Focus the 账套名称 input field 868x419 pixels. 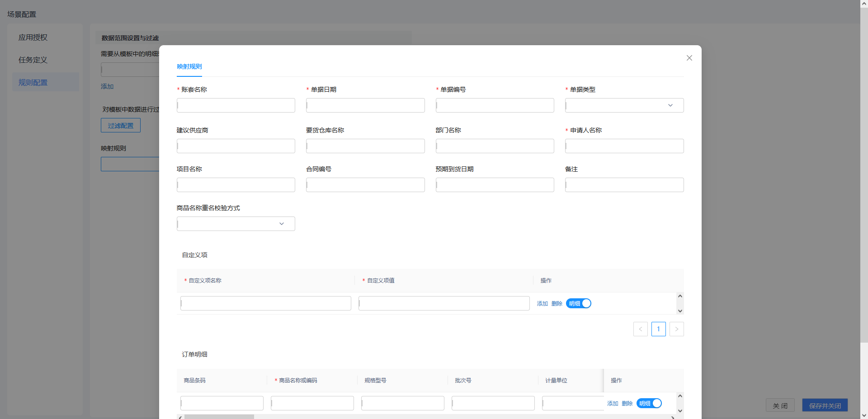coord(236,105)
